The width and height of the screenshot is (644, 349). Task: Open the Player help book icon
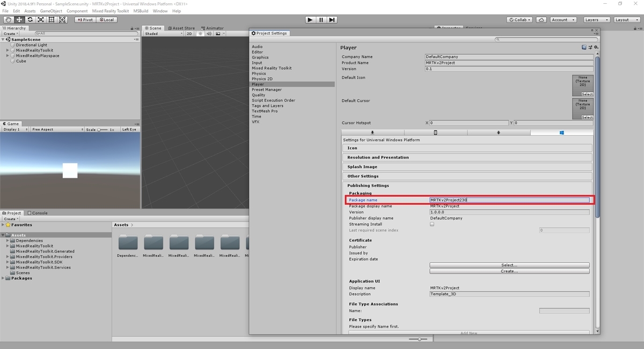584,47
